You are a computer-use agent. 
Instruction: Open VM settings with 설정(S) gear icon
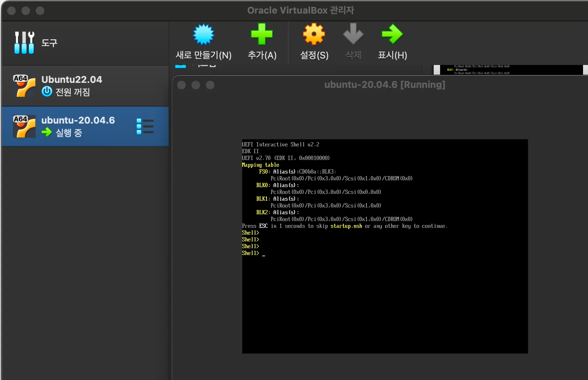coord(314,34)
